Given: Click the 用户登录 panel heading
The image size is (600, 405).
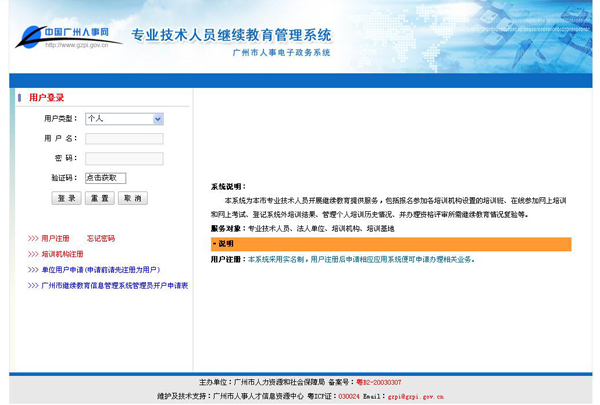Looking at the screenshot, I should 47,98.
